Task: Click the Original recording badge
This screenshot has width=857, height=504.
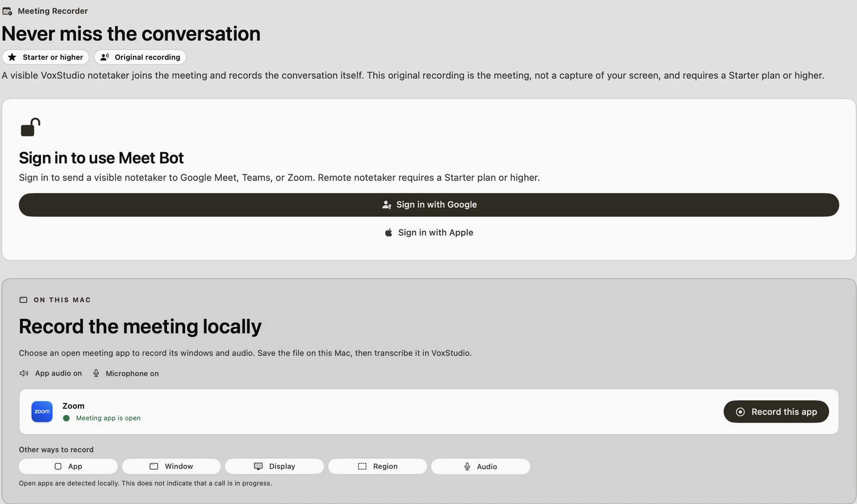Action: click(x=140, y=57)
